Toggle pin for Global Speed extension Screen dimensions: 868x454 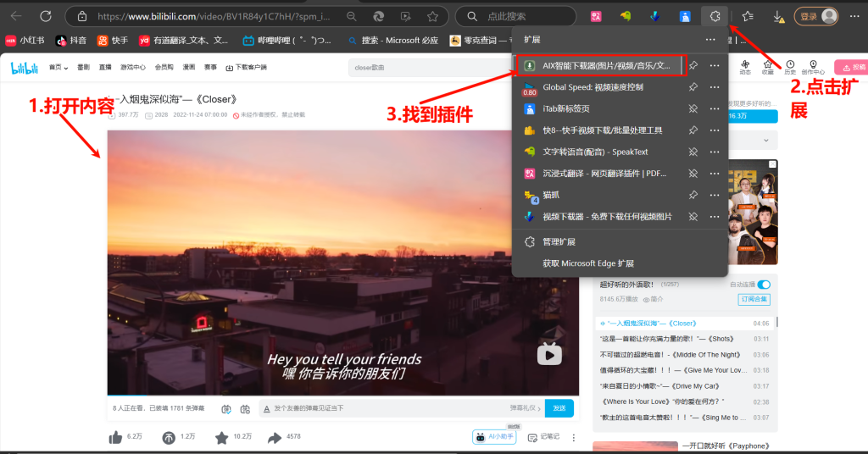[693, 87]
